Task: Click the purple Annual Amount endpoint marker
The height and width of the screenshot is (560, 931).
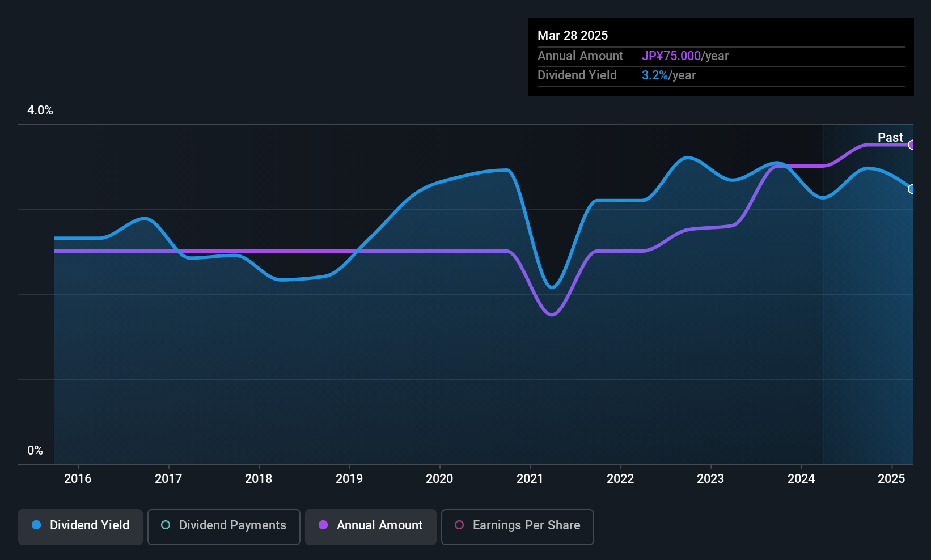Action: (911, 145)
